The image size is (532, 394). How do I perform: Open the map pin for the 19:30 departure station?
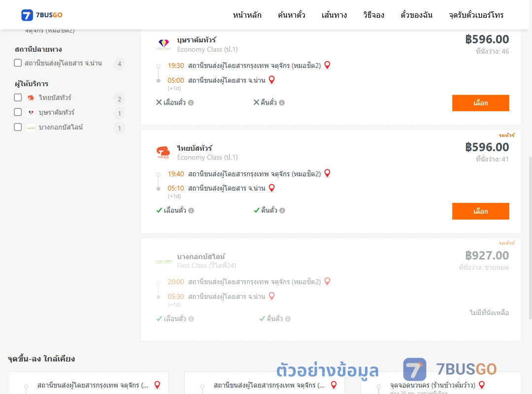click(x=328, y=65)
